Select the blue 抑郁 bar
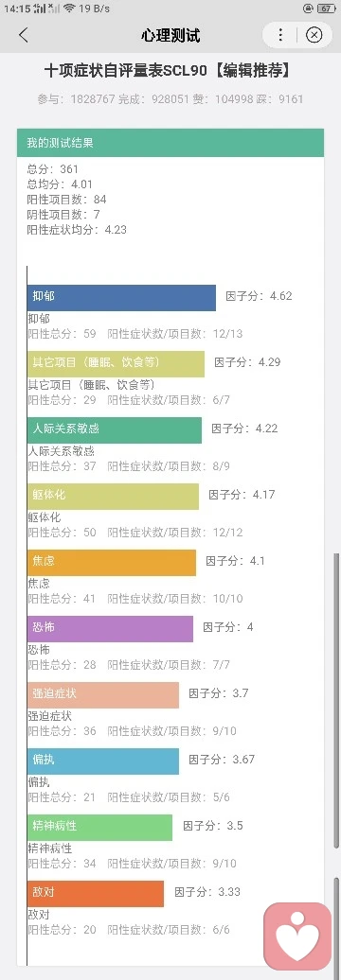The height and width of the screenshot is (980, 341). point(121,297)
